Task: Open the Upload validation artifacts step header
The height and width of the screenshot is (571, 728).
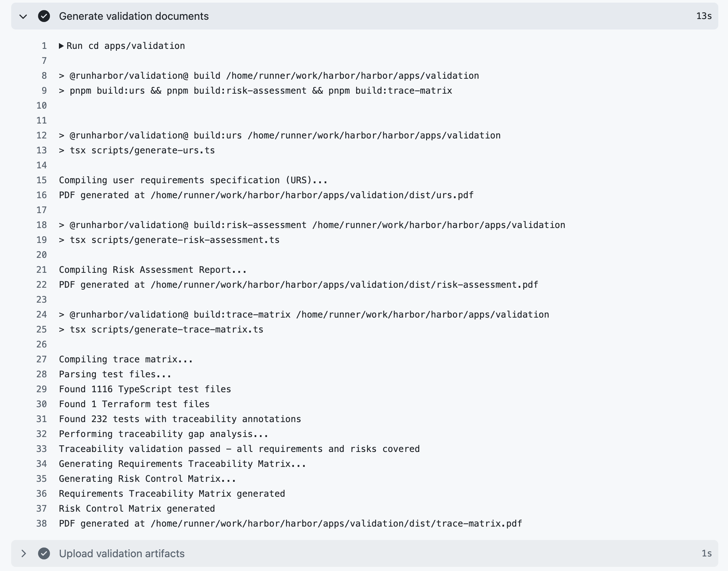Action: tap(122, 554)
